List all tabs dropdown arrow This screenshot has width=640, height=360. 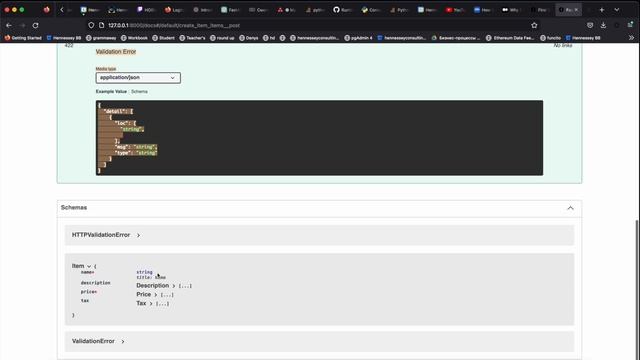point(617,10)
